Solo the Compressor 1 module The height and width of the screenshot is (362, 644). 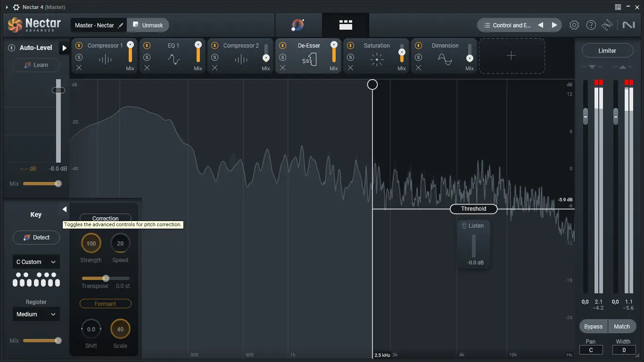(79, 57)
